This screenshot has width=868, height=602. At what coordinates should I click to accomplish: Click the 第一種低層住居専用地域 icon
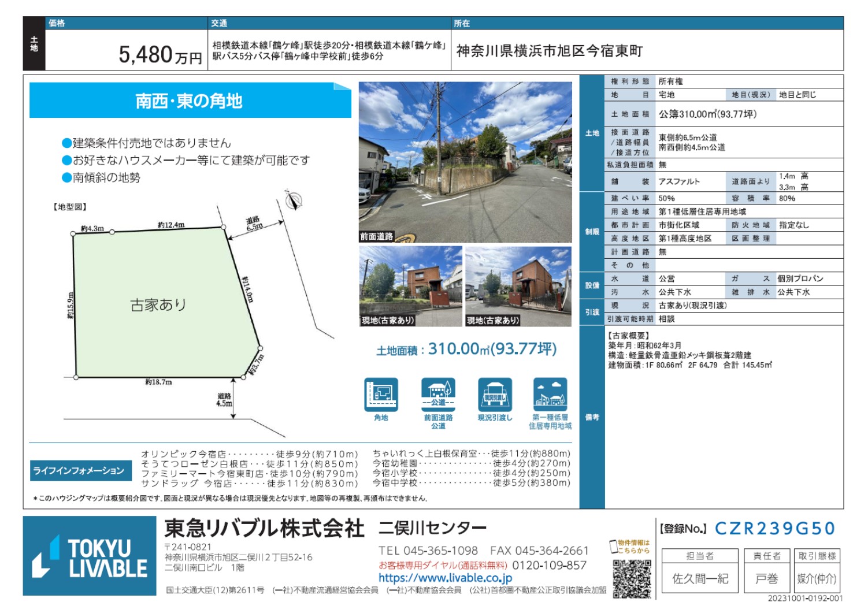tap(550, 395)
